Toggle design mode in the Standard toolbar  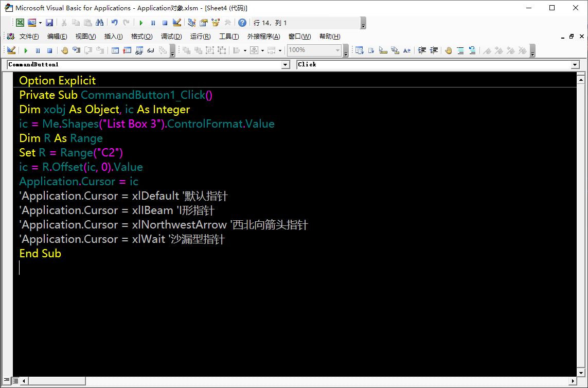pos(177,23)
